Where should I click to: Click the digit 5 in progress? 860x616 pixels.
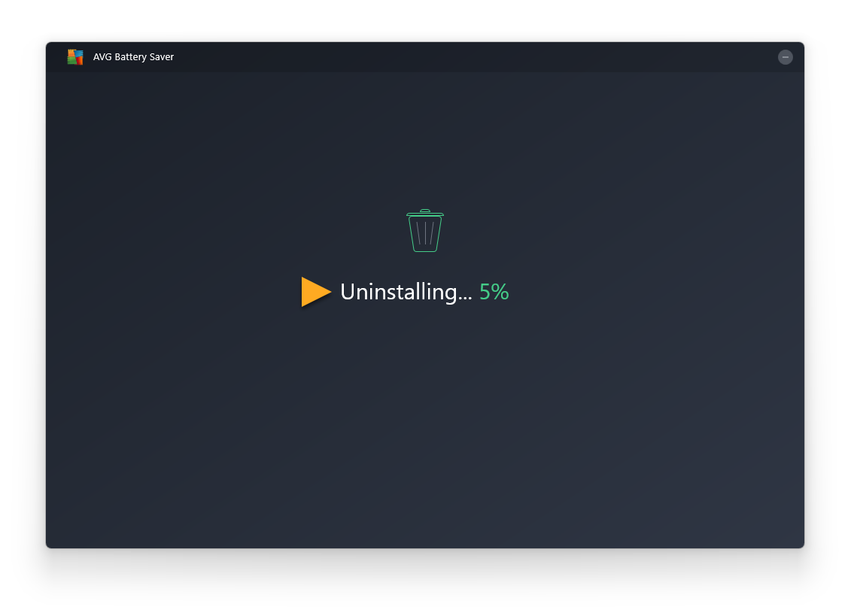[x=485, y=292]
